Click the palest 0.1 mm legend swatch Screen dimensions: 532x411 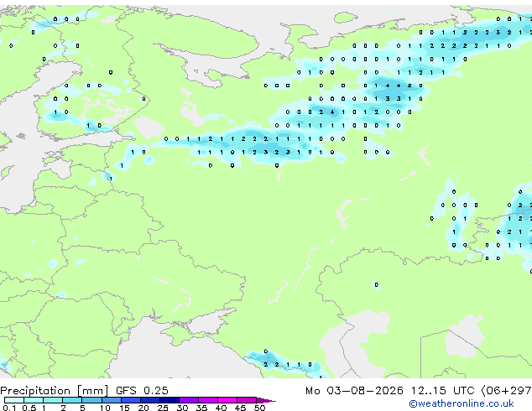click(x=14, y=400)
